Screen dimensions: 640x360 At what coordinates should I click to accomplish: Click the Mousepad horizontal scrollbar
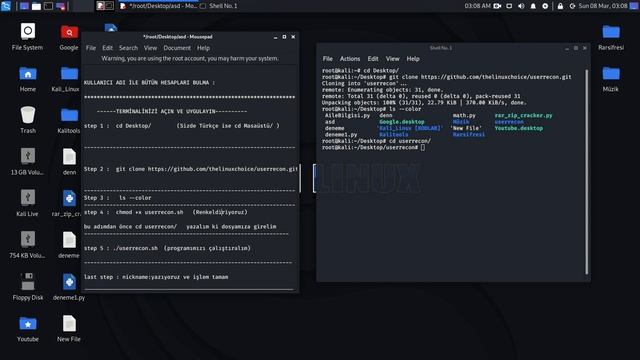[189, 289]
